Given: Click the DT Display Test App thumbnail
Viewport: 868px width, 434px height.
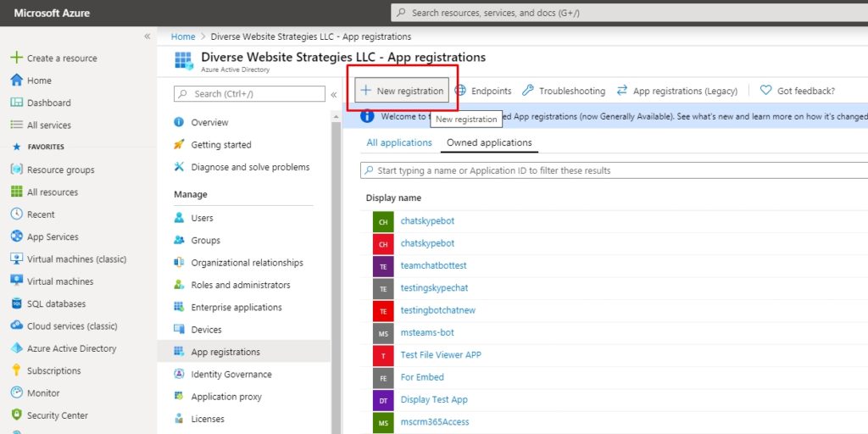Looking at the screenshot, I should [383, 400].
